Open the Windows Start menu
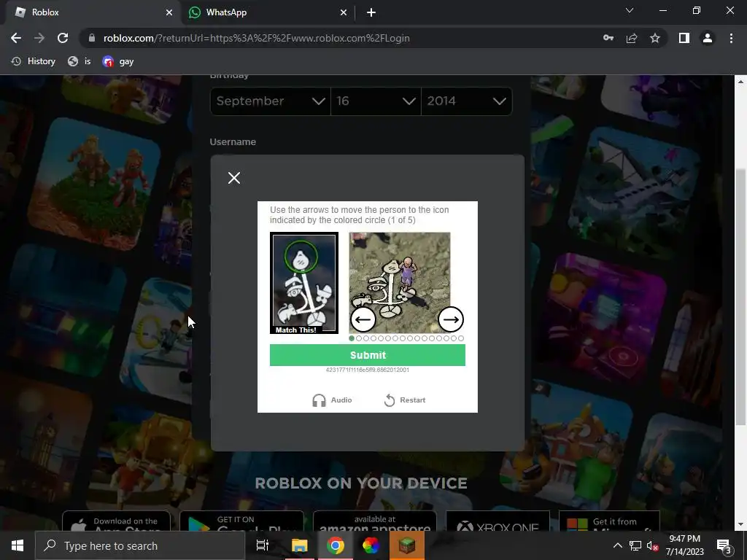 click(x=18, y=545)
